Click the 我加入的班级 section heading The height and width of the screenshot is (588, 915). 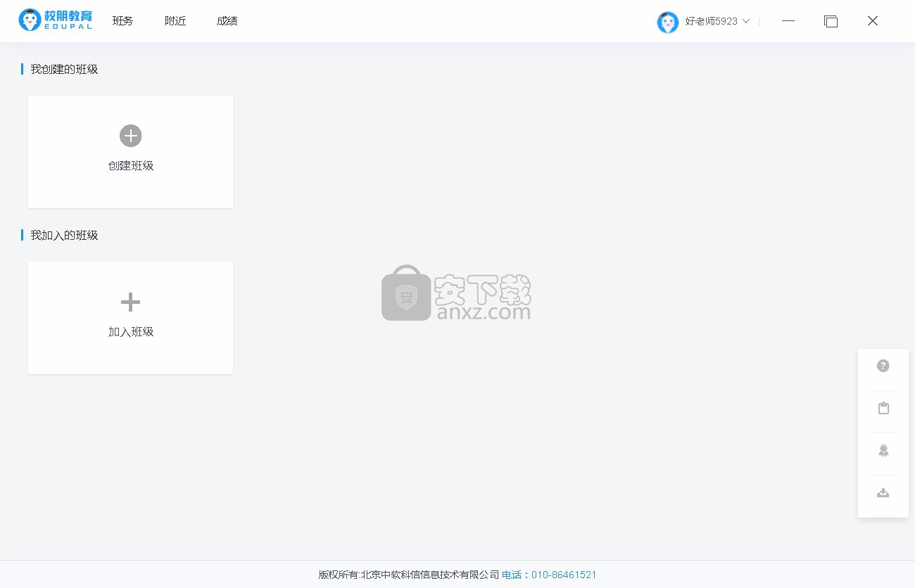pos(64,235)
